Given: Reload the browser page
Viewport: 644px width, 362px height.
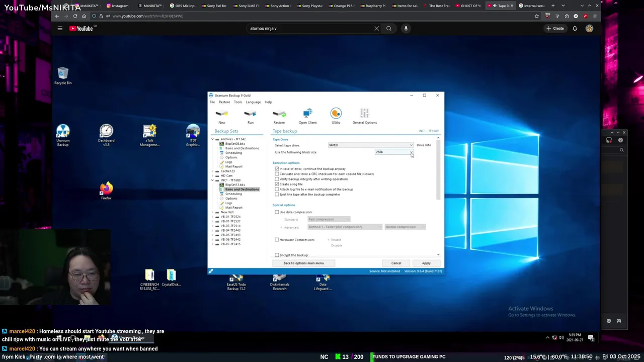Looking at the screenshot, I should coord(75,16).
